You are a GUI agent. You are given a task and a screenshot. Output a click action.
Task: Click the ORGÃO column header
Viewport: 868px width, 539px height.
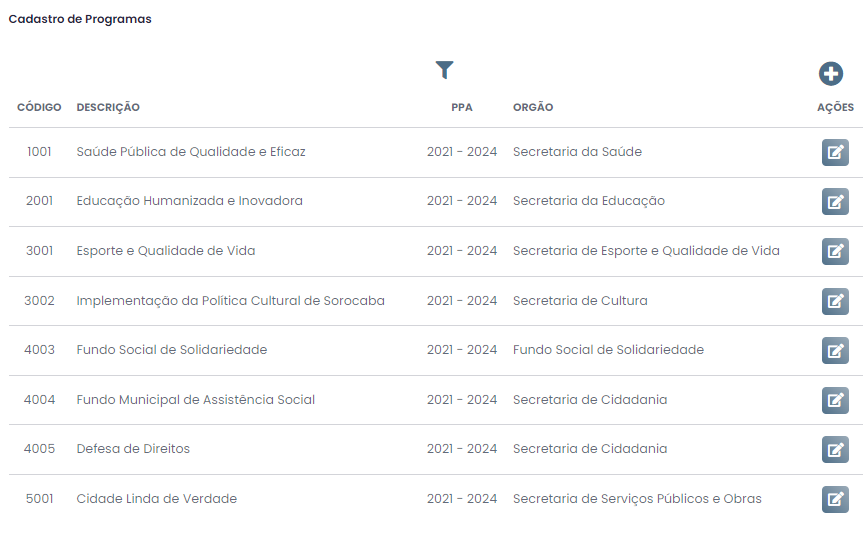[533, 107]
